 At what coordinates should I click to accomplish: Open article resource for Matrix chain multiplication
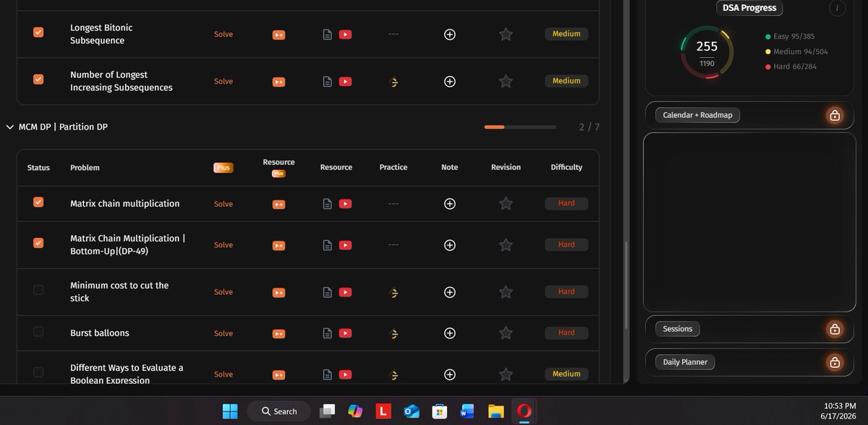[327, 204]
